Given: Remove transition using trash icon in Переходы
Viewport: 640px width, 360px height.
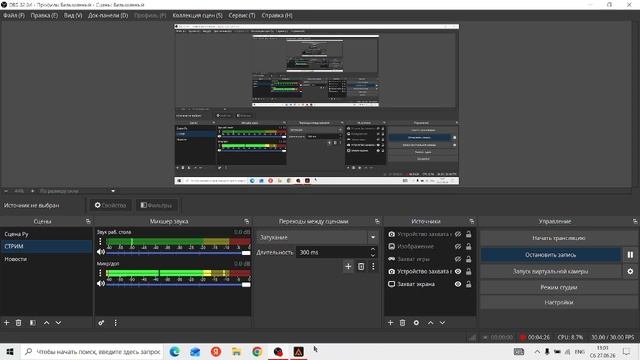Looking at the screenshot, I should 361,267.
